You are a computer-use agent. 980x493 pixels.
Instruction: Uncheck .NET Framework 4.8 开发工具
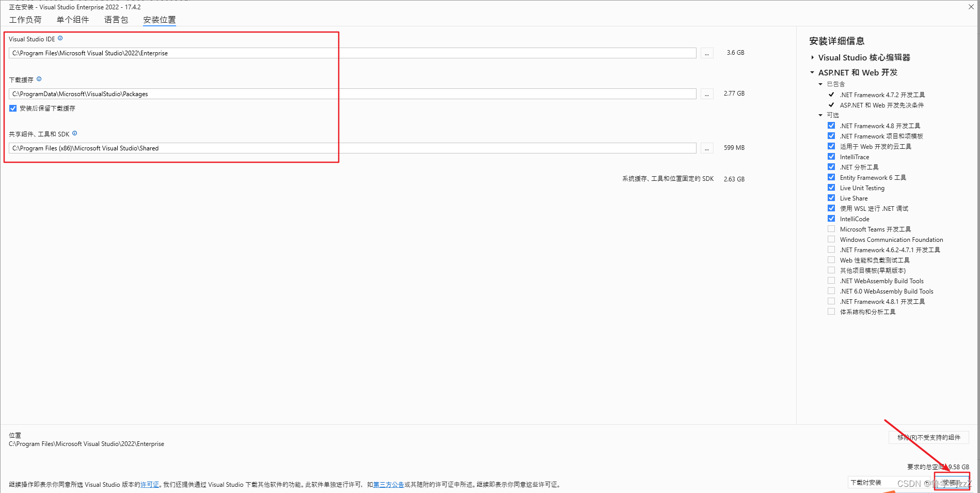pos(831,126)
